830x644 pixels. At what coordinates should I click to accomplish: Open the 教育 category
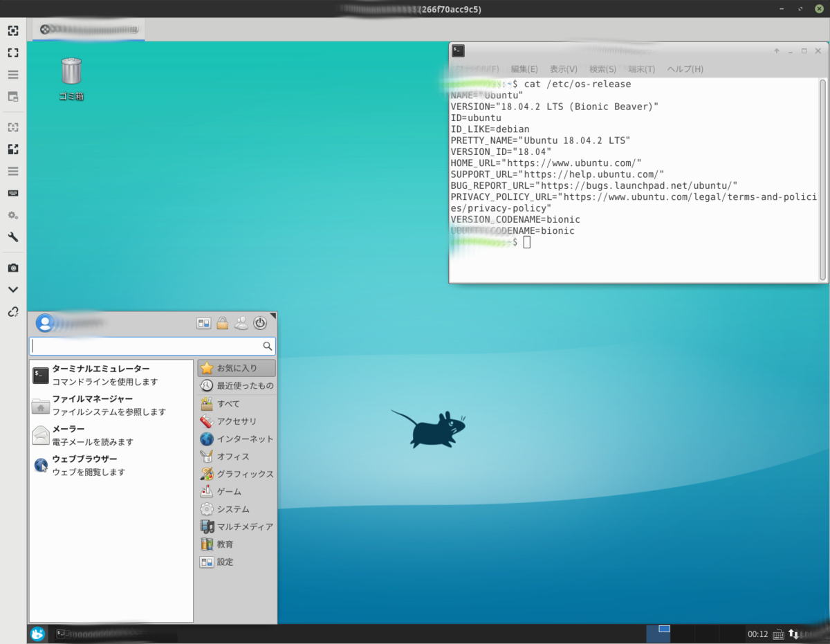point(237,544)
